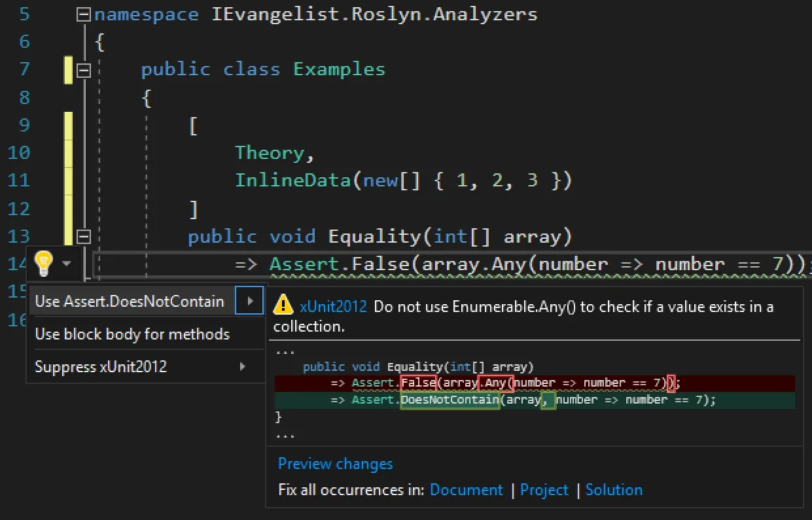Click the lightbulb quick actions icon

(x=43, y=263)
